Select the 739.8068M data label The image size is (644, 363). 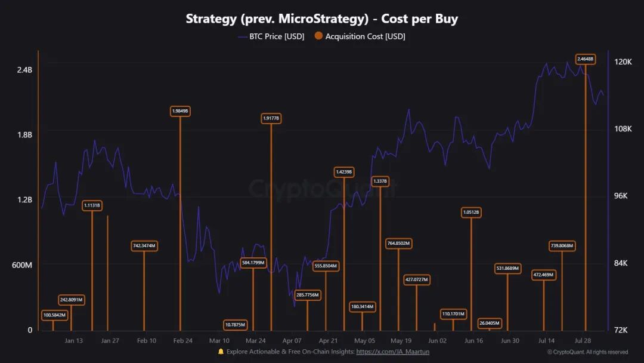562,246
